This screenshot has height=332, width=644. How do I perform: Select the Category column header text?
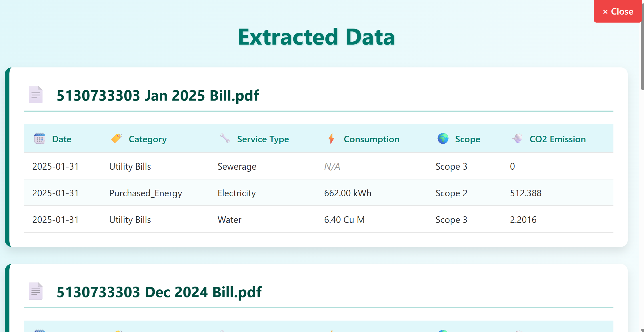[x=148, y=139]
